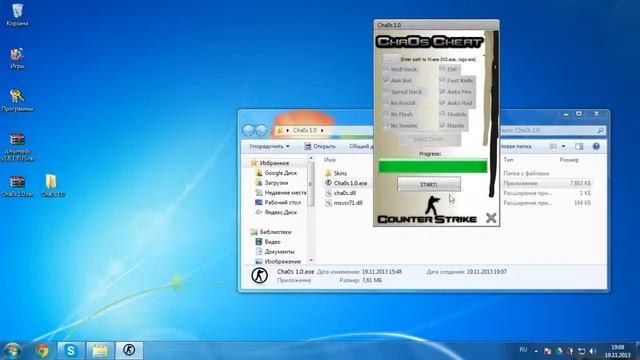Click navigation pane scrollbar down arrow
The image size is (640, 360).
pyautogui.click(x=311, y=260)
